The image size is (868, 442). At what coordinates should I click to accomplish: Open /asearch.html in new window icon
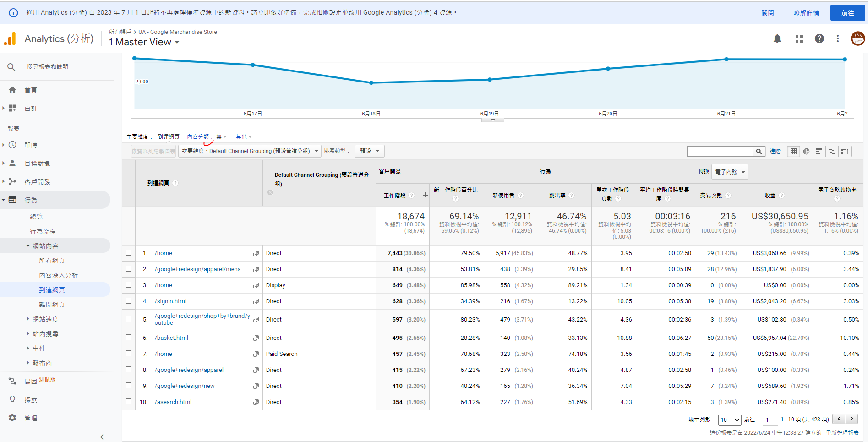pyautogui.click(x=256, y=402)
